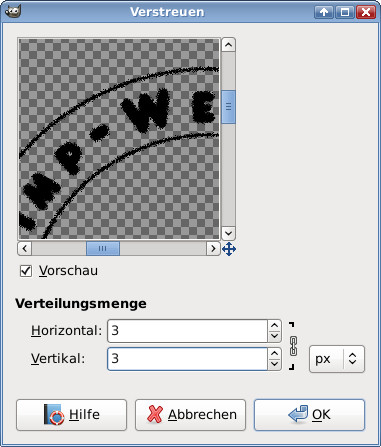Click the Abbrechen button

190,415
